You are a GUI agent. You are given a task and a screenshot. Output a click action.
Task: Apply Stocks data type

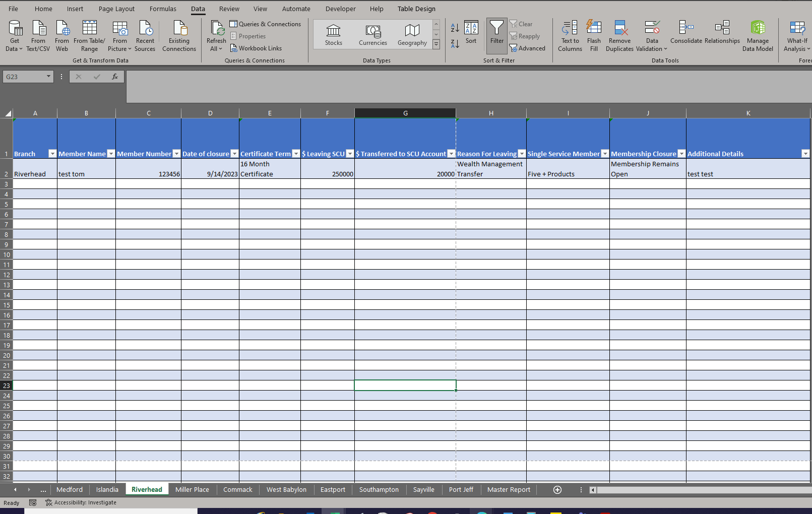point(334,34)
